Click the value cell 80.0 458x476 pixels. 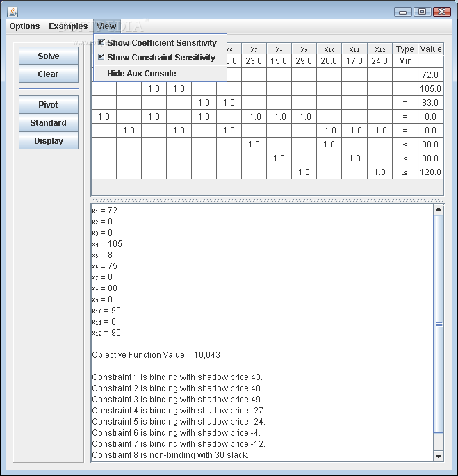(x=431, y=158)
